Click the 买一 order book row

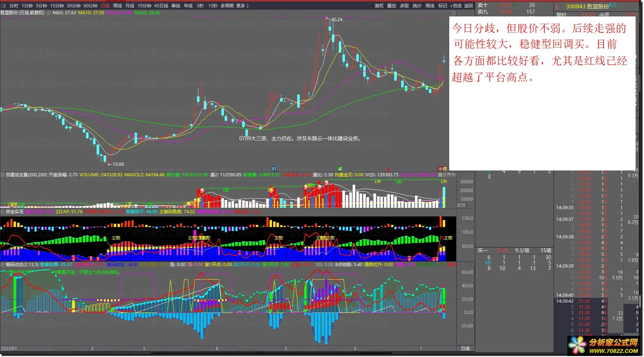point(514,250)
